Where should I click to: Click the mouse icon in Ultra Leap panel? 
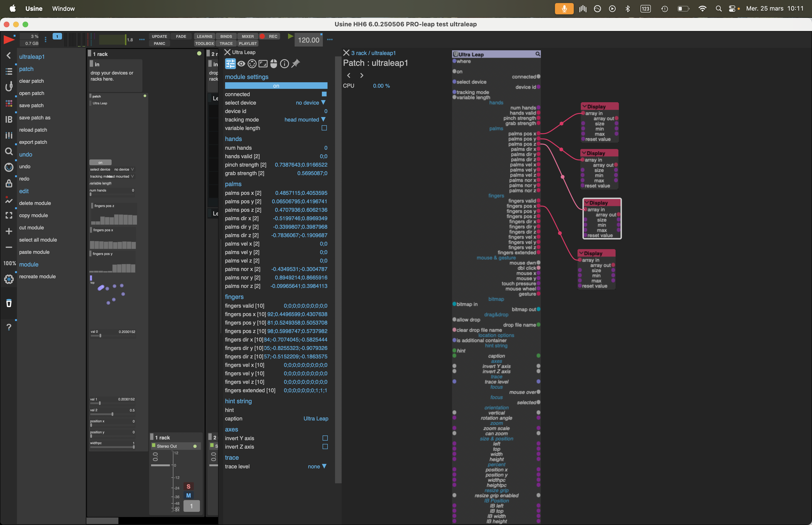click(x=274, y=64)
